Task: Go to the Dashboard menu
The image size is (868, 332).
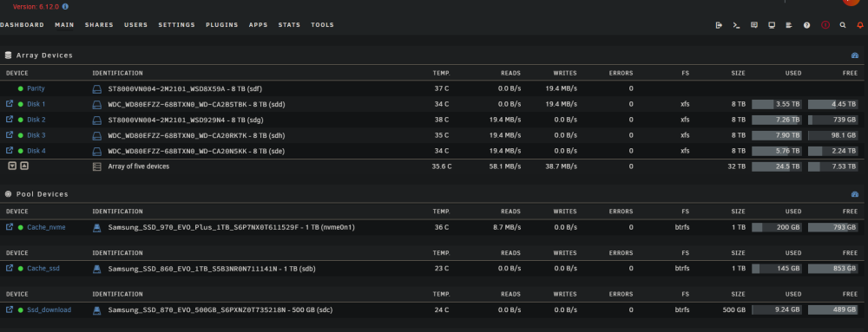Action: click(x=22, y=25)
